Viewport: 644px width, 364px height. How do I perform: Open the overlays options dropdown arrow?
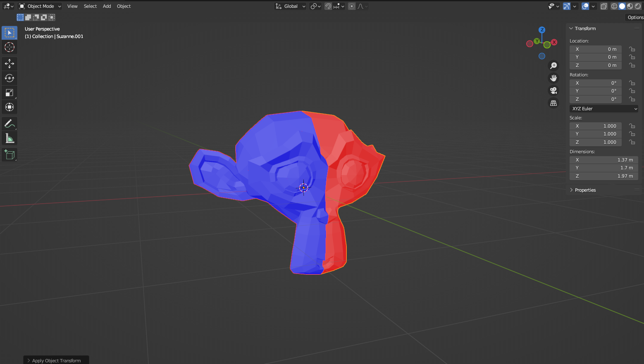(x=593, y=6)
